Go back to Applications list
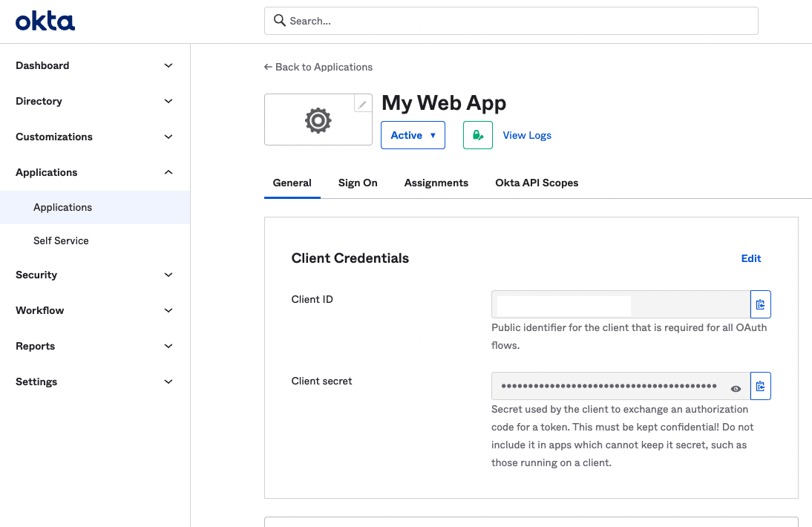 click(318, 67)
